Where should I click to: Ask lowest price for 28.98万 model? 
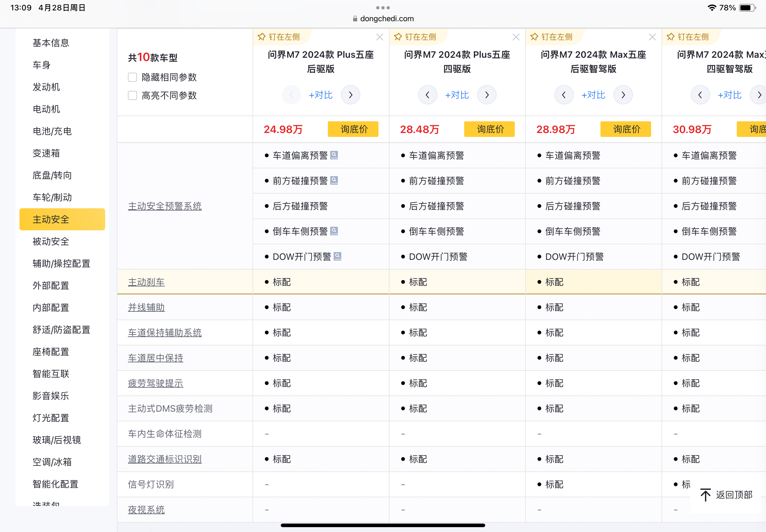[626, 129]
